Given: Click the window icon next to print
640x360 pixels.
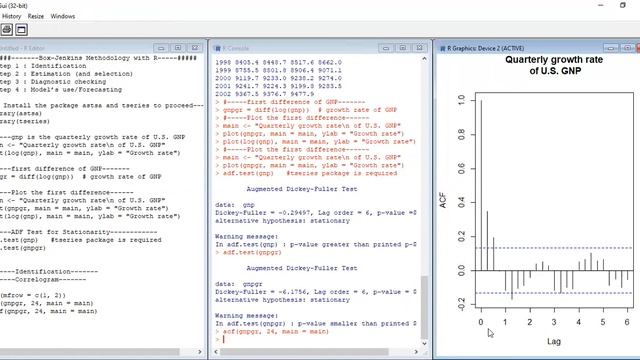Looking at the screenshot, I should [22, 29].
